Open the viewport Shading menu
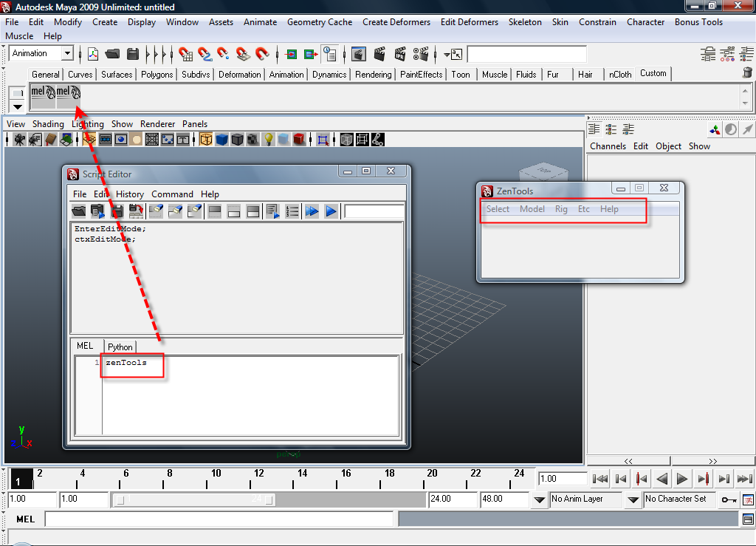This screenshot has height=546, width=756. pyautogui.click(x=48, y=124)
